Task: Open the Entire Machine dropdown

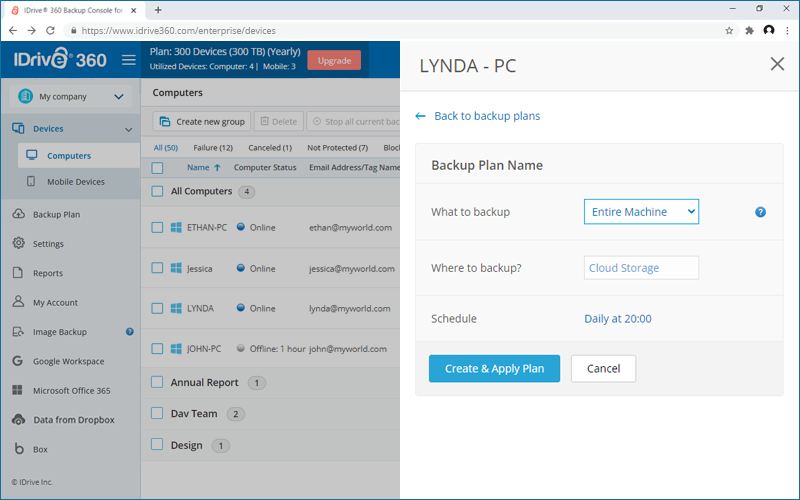Action: (x=641, y=212)
